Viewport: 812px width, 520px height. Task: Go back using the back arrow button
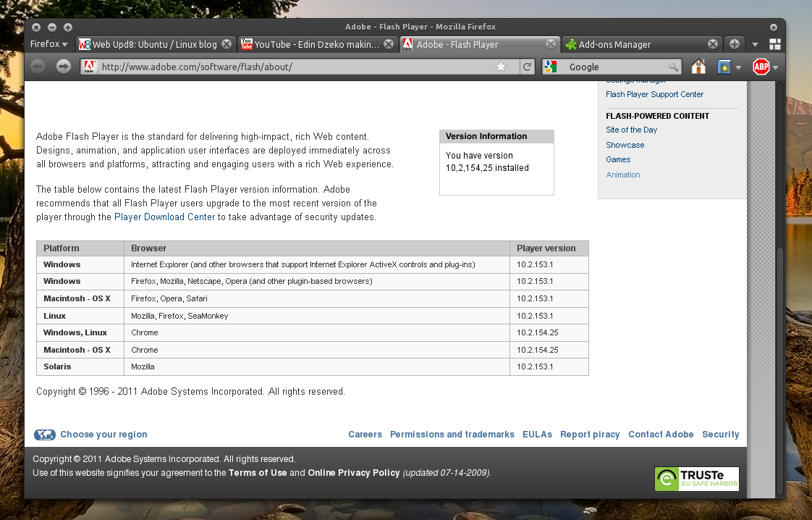point(38,67)
